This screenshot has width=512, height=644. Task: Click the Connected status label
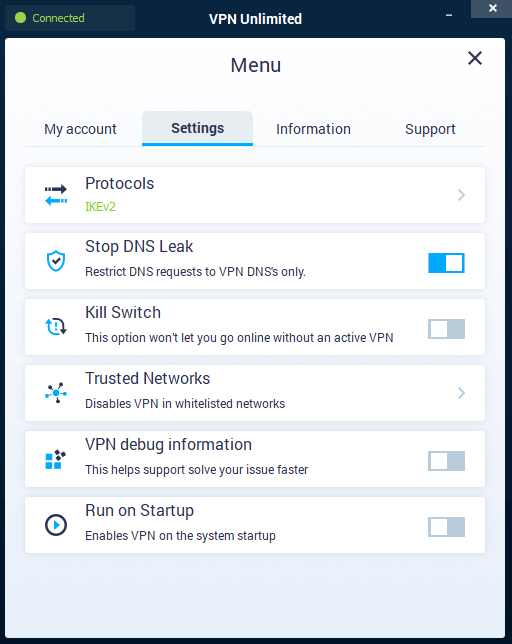point(58,18)
